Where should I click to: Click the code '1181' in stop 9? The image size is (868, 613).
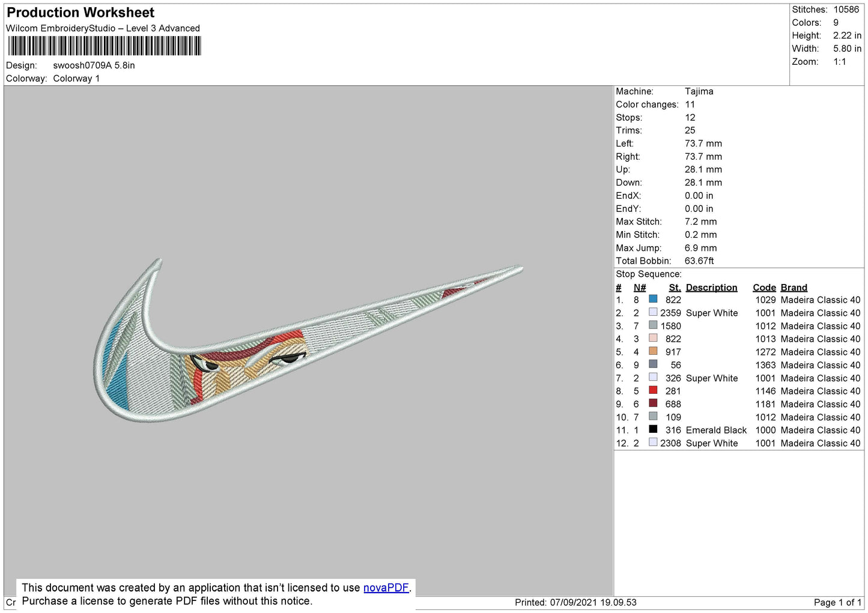[766, 405]
